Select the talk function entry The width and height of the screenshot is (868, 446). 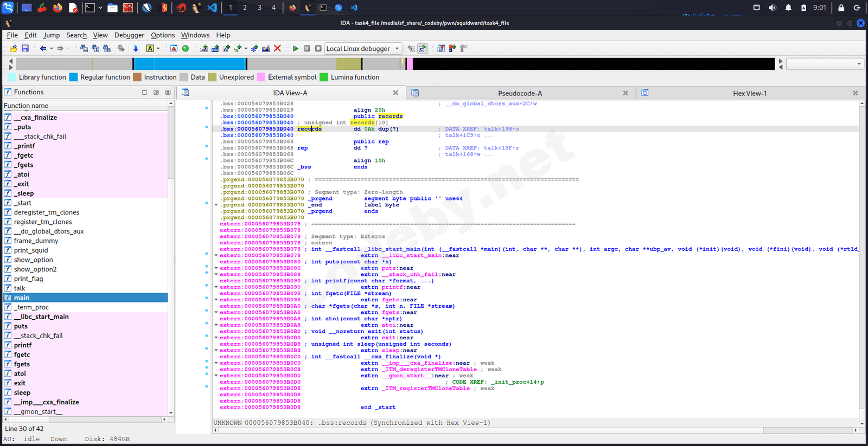pos(20,288)
